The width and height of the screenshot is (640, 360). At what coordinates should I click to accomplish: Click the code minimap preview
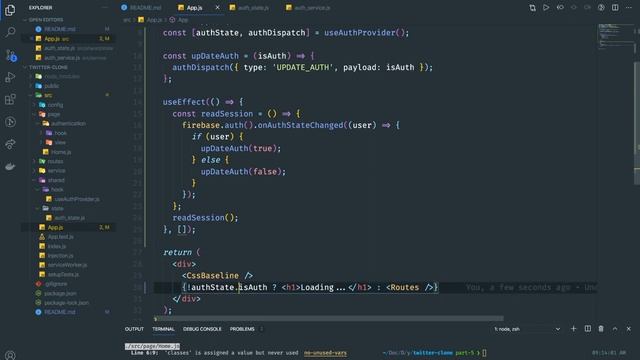click(x=615, y=37)
